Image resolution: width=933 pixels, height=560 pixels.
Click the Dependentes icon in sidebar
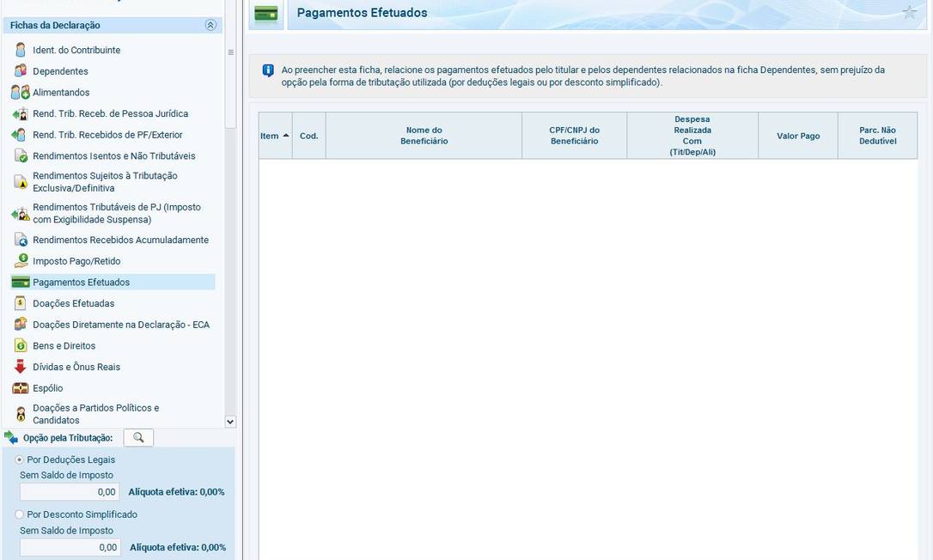[x=21, y=71]
